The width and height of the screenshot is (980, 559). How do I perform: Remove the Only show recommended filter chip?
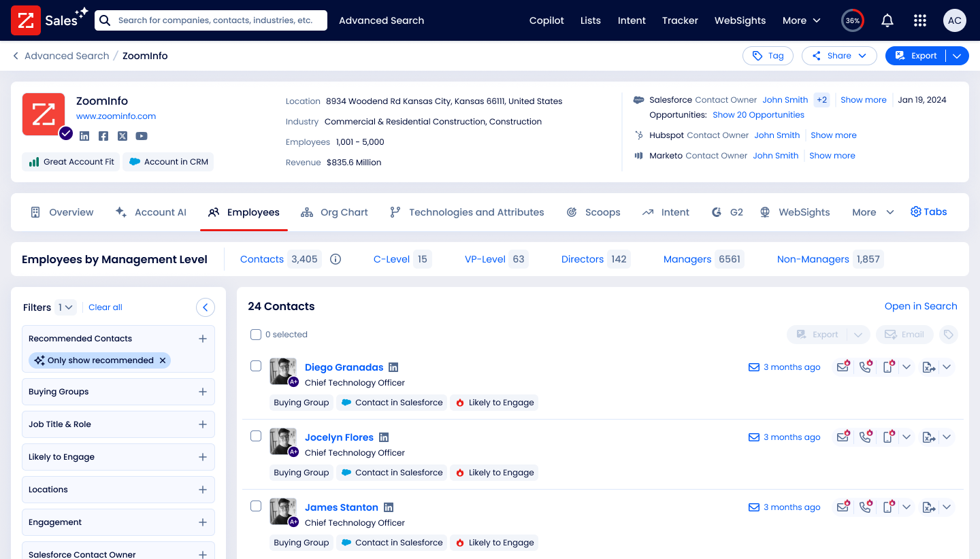(163, 360)
